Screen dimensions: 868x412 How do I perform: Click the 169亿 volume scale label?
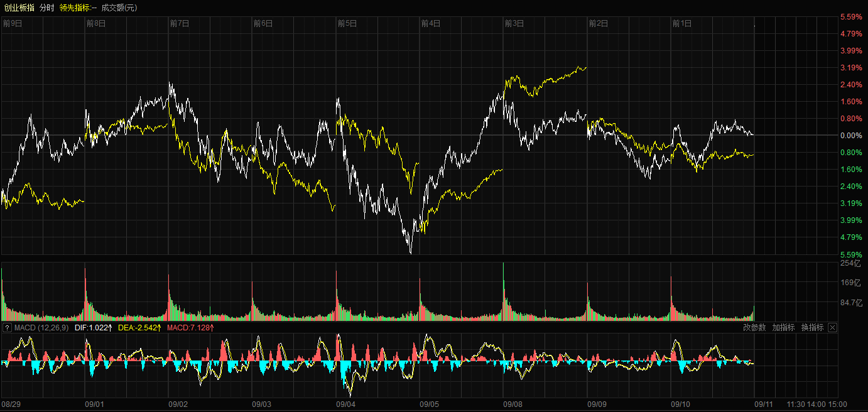point(849,283)
